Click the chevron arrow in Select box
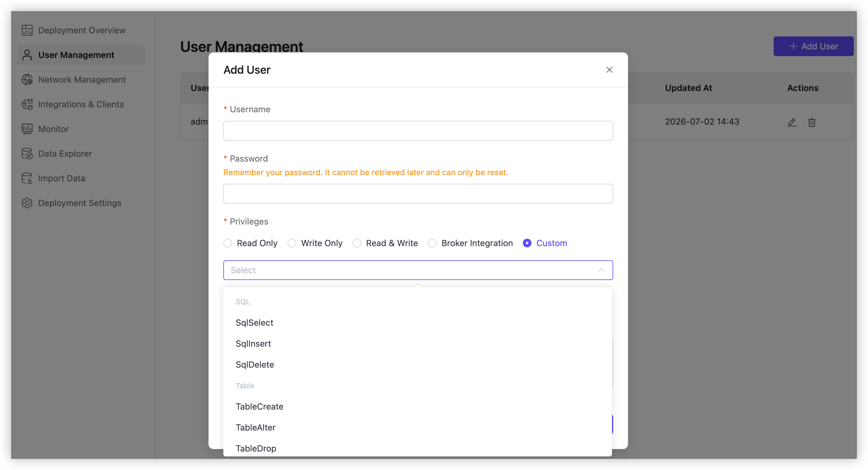 point(601,270)
